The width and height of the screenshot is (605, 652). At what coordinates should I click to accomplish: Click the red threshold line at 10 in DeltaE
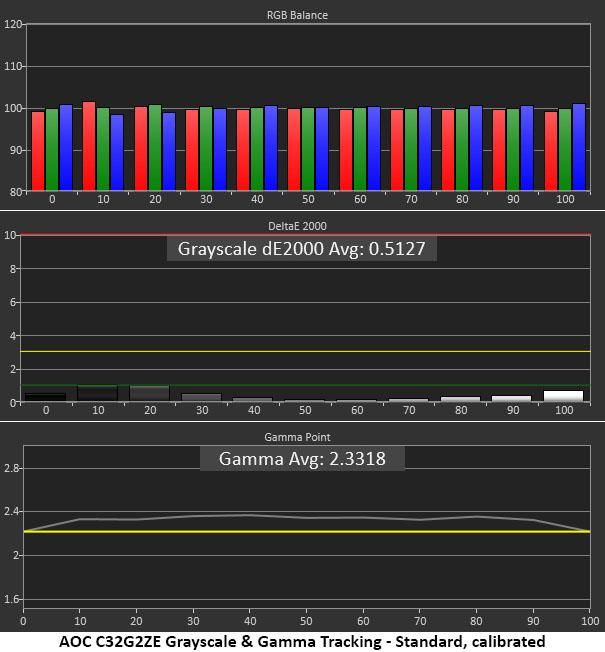[x=305, y=235]
